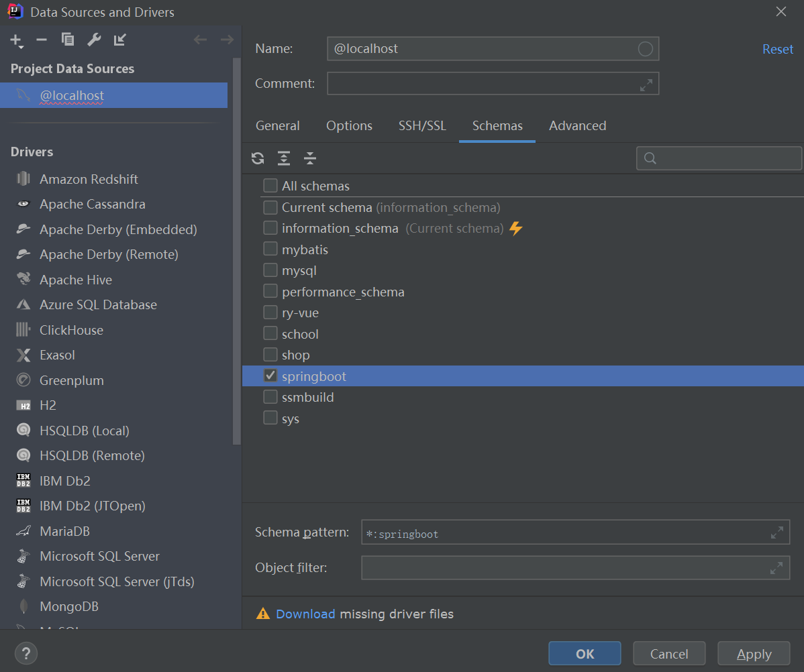The height and width of the screenshot is (672, 804).
Task: Confirm with the OK button
Action: [585, 653]
